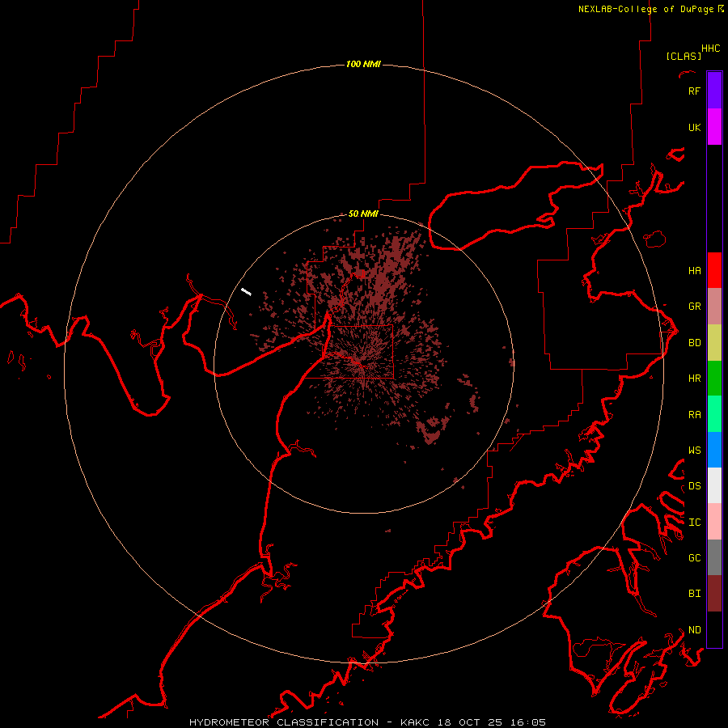728x728 pixels.
Task: Click the UK legend label
Action: tap(694, 127)
